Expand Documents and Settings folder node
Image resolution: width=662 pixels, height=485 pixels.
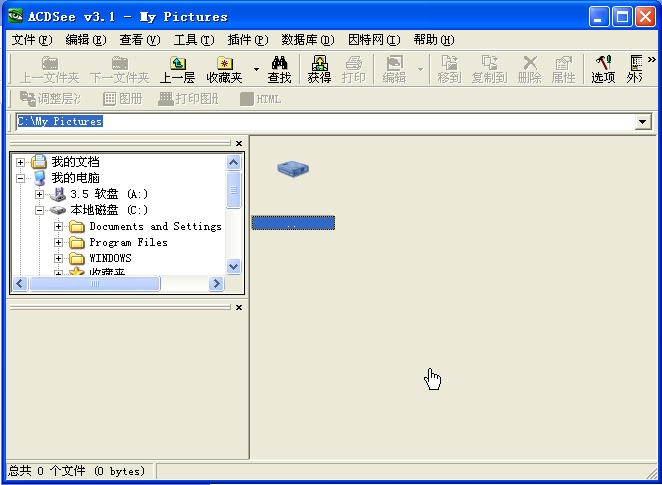[x=58, y=226]
